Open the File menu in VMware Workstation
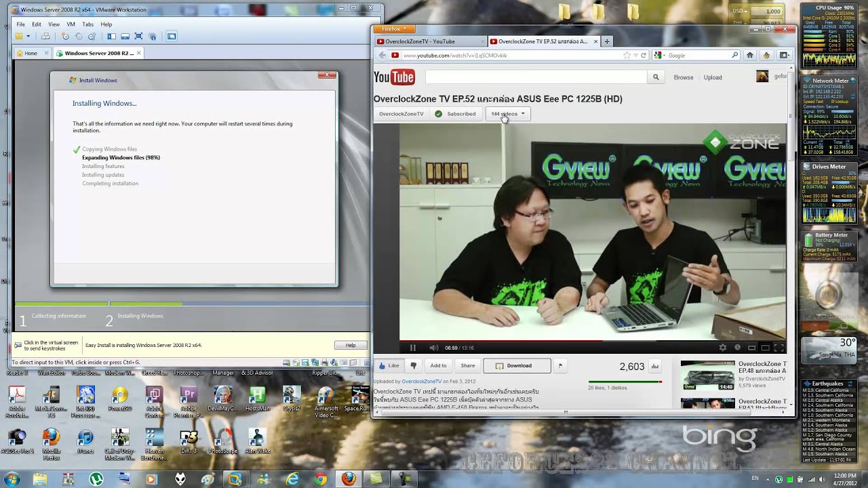Screen dimensions: 868x488 pyautogui.click(x=21, y=24)
